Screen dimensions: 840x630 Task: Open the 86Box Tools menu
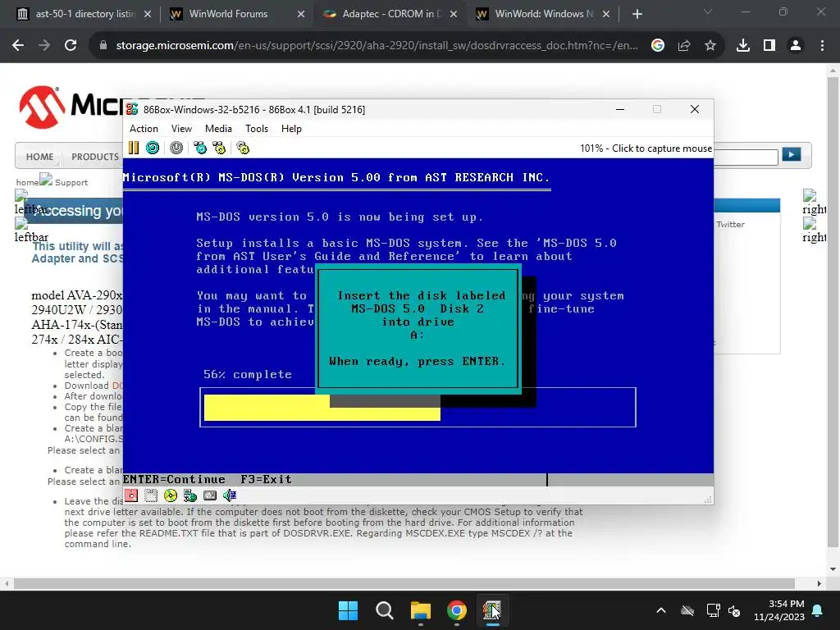click(x=257, y=129)
